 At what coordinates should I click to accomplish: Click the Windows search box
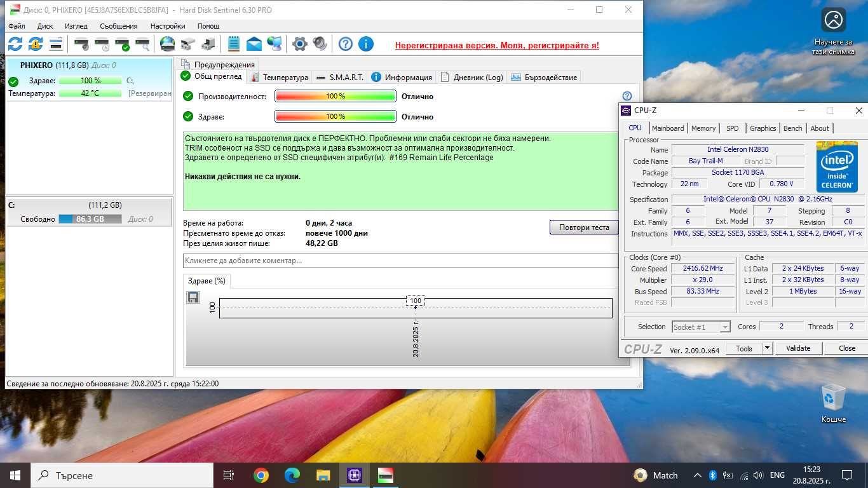[122, 475]
